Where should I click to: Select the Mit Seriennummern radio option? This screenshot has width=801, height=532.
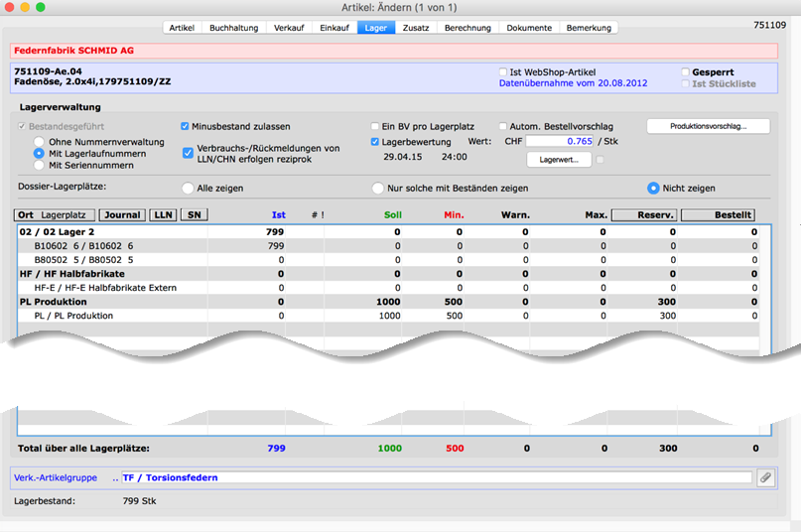tap(40, 166)
